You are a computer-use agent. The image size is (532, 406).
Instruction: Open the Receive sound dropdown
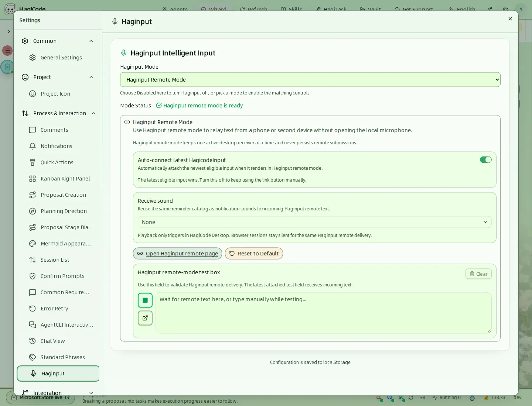click(314, 222)
